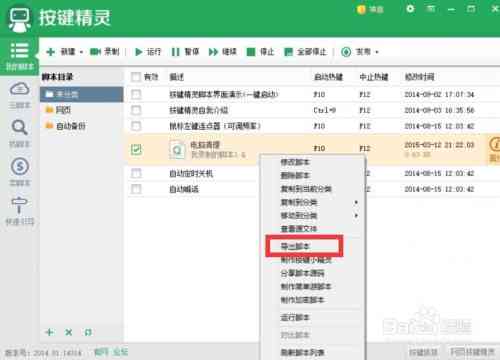Choose 复制到当前分类 in context menu
The image size is (500, 360).
point(306,189)
